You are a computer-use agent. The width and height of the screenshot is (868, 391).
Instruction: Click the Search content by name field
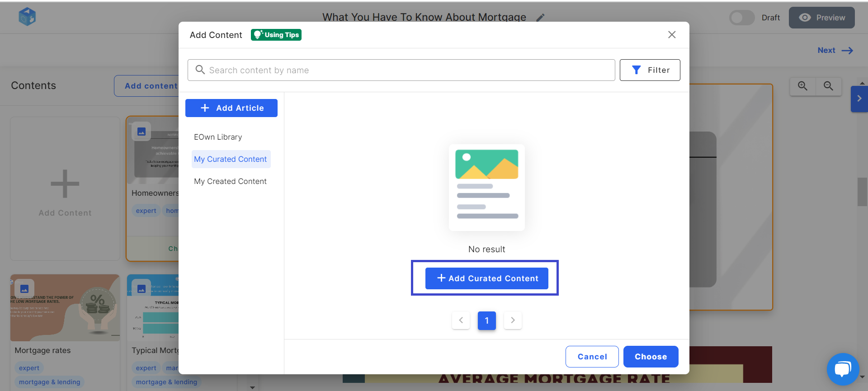click(401, 70)
